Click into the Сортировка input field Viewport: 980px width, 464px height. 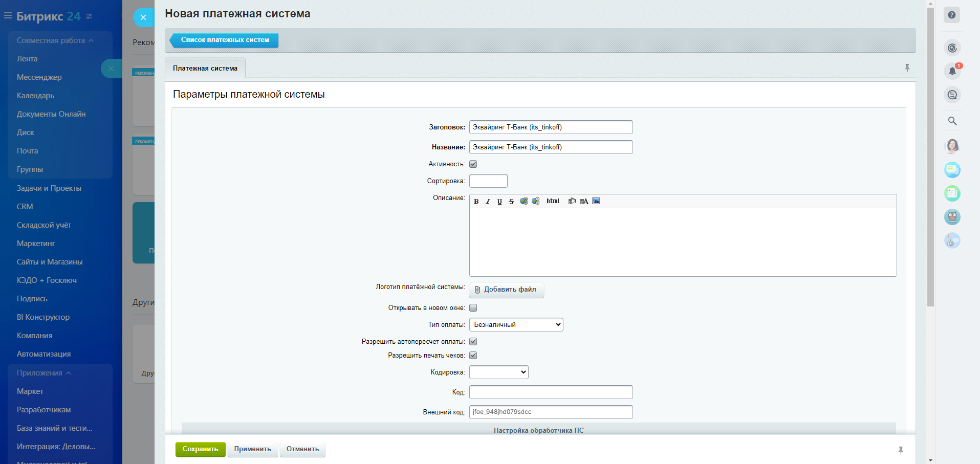tap(488, 181)
